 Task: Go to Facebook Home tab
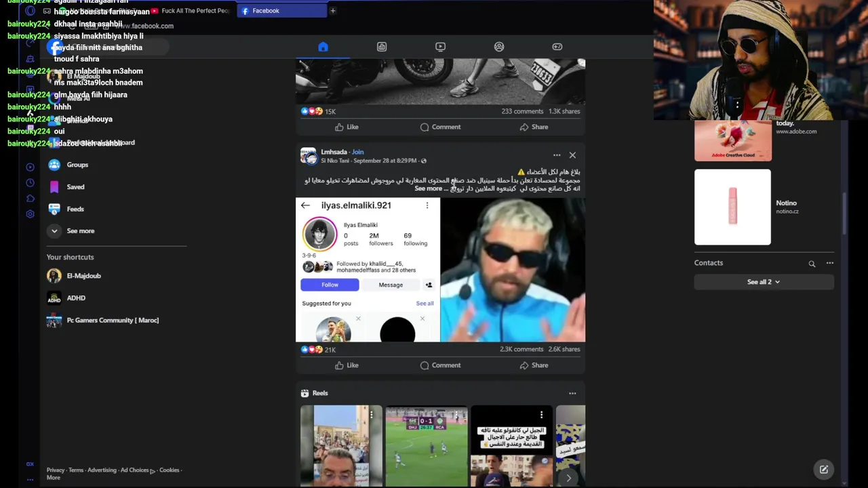tap(323, 47)
